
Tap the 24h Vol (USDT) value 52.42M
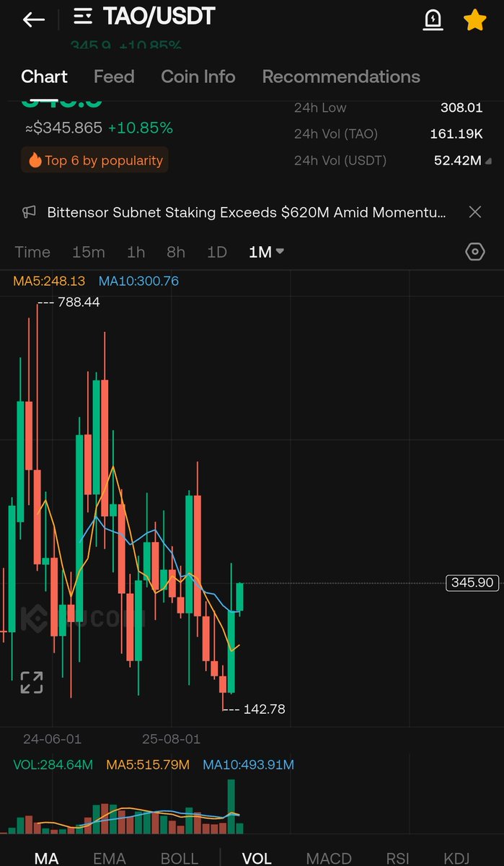[x=457, y=160]
